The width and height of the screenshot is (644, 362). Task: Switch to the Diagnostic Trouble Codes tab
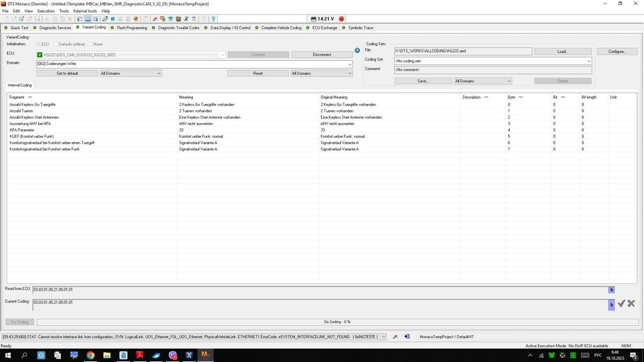[176, 28]
